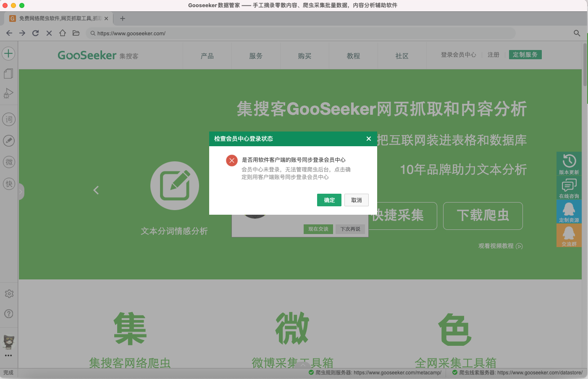The height and width of the screenshot is (379, 588).
Task: Click the cat mascot avatar icon
Action: coord(9,342)
